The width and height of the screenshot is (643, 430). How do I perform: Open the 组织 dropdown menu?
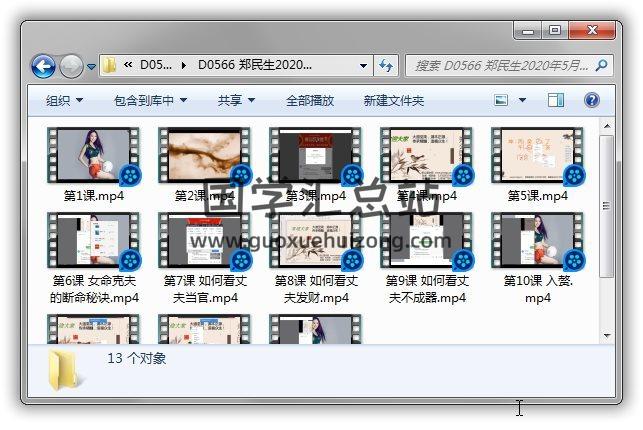coord(64,101)
